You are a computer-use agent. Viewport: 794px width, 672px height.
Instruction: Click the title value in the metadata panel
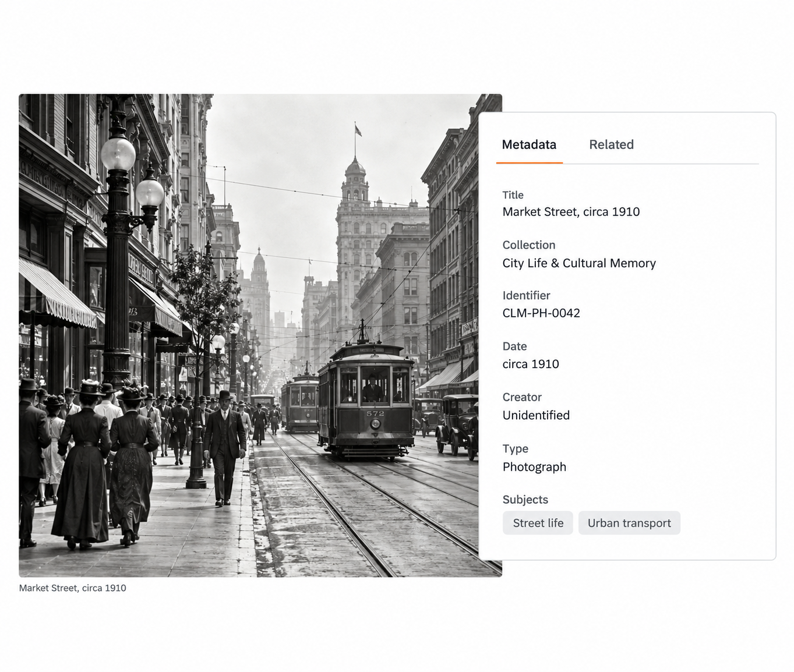tap(571, 212)
